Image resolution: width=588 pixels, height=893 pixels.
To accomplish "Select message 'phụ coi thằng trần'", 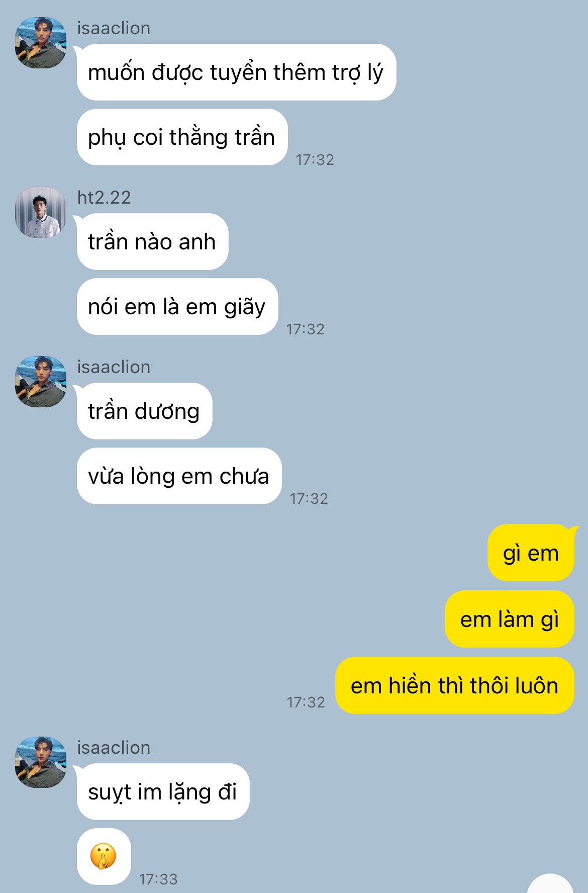I will pos(182,137).
